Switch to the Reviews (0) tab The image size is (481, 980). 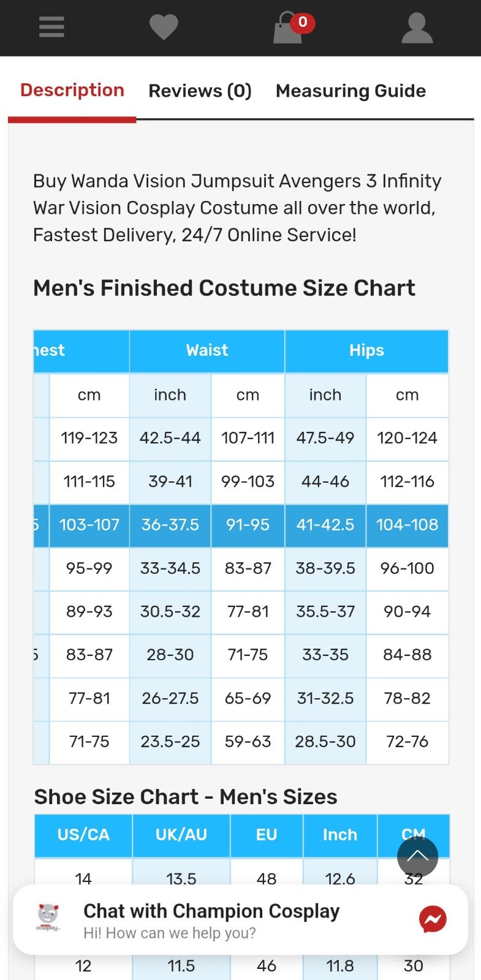[x=200, y=91]
